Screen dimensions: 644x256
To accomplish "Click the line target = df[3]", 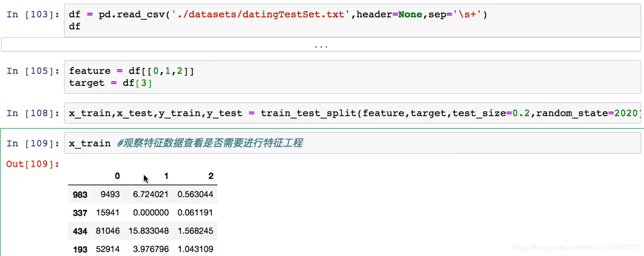I will (x=111, y=83).
